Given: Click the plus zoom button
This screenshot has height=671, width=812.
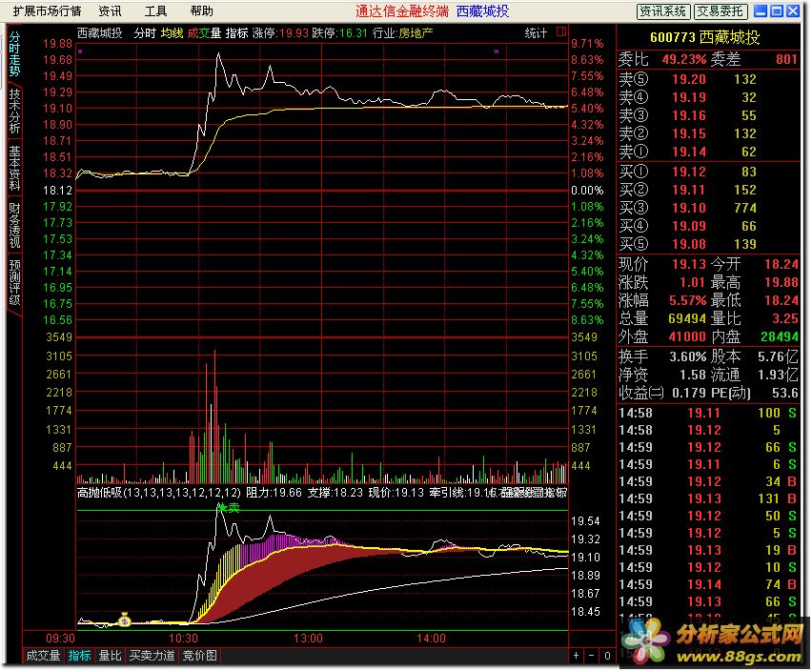Looking at the screenshot, I should coord(576,656).
